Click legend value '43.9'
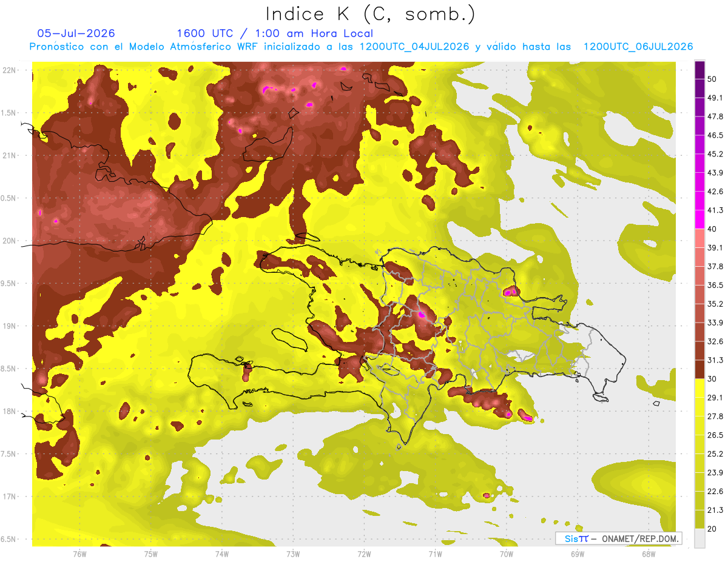The height and width of the screenshot is (562, 728). click(x=716, y=173)
